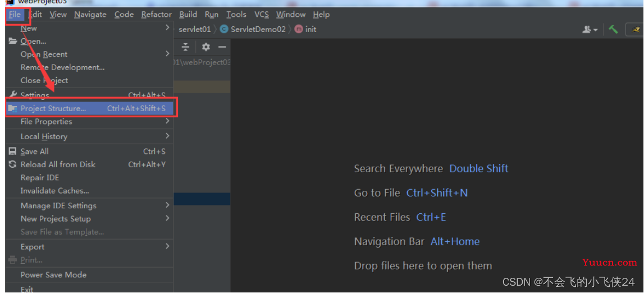Click the Open folder icon
This screenshot has width=644, height=293.
(x=13, y=41)
